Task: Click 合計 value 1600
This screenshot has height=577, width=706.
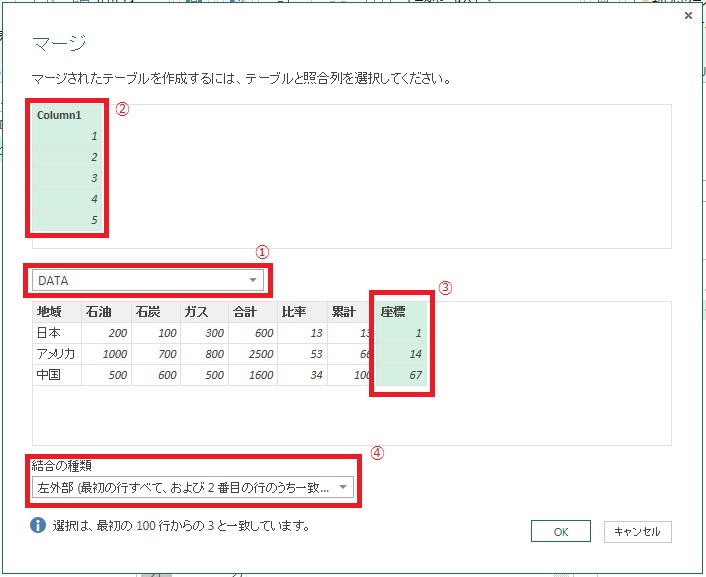Action: click(253, 375)
